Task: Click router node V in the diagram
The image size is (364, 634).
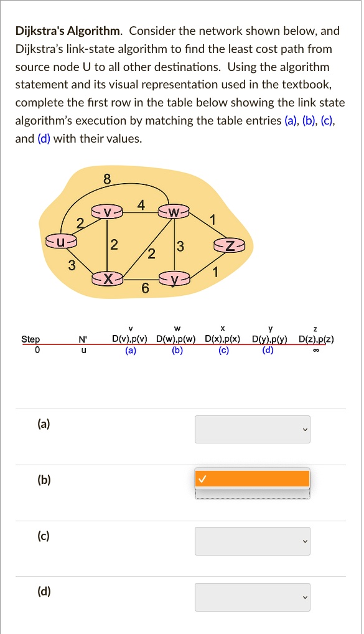Action: coord(107,212)
